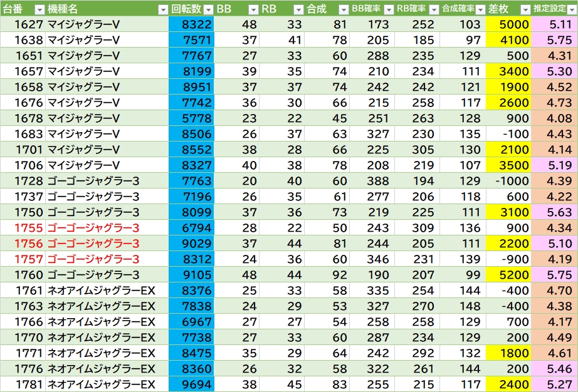
Task: Click 推定設定 value 4.08
Action: click(x=554, y=118)
